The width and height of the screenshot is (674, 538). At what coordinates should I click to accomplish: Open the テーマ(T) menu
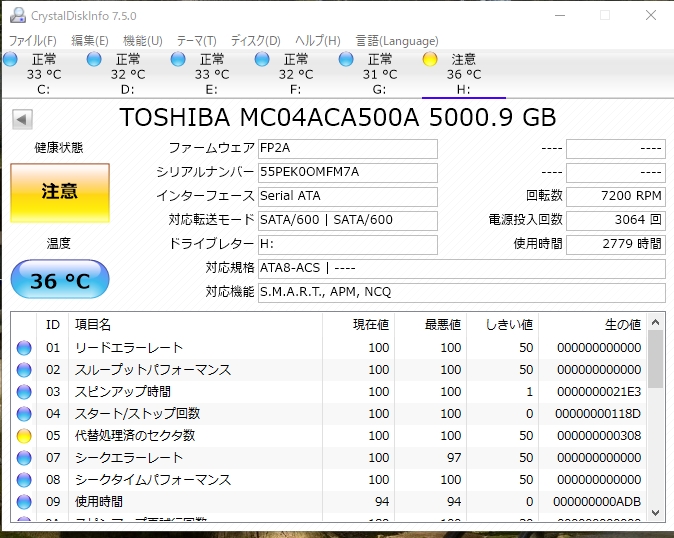196,41
